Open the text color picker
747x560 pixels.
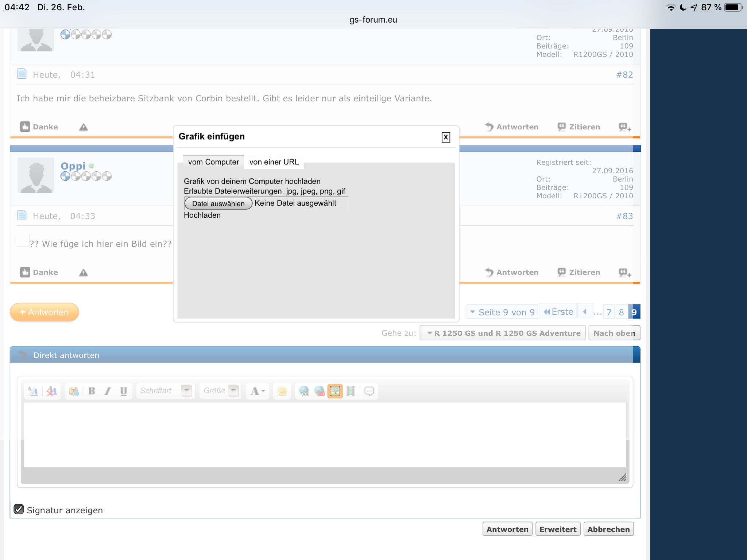point(258,391)
